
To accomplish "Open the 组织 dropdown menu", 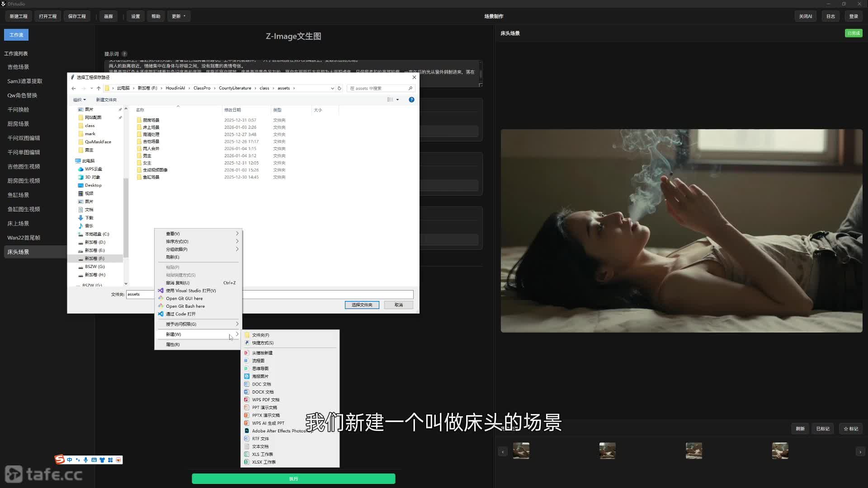I will (80, 99).
